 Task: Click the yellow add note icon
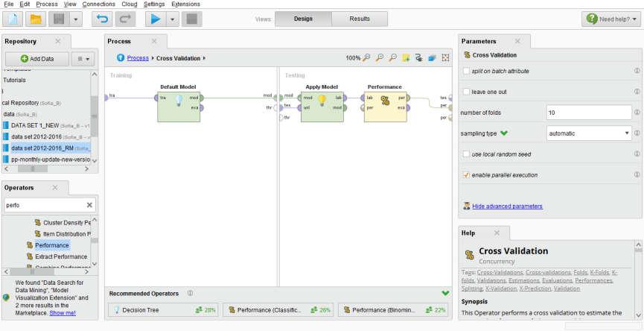tap(406, 58)
